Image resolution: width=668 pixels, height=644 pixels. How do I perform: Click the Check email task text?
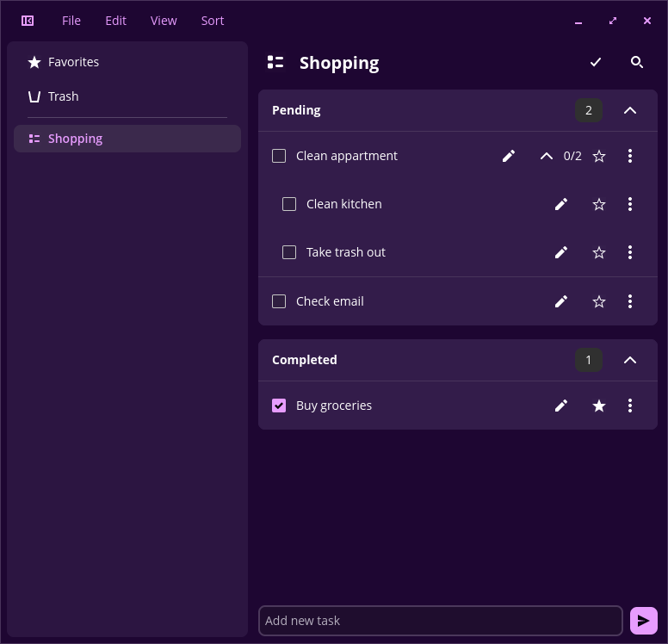point(331,301)
